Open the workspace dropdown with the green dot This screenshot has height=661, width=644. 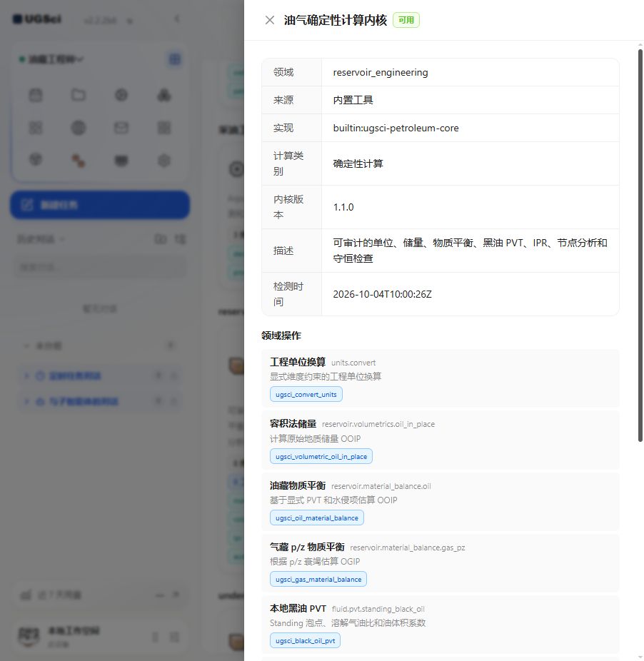tap(51, 59)
